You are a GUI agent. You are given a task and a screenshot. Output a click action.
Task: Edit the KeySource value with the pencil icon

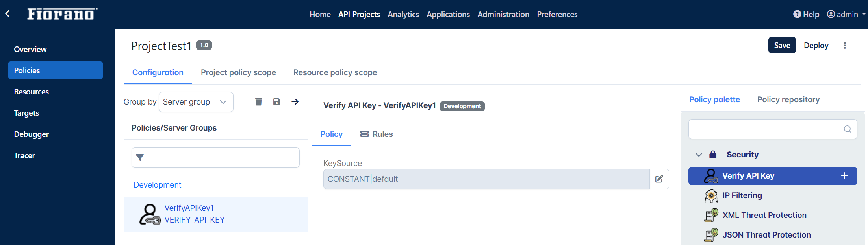pos(659,179)
